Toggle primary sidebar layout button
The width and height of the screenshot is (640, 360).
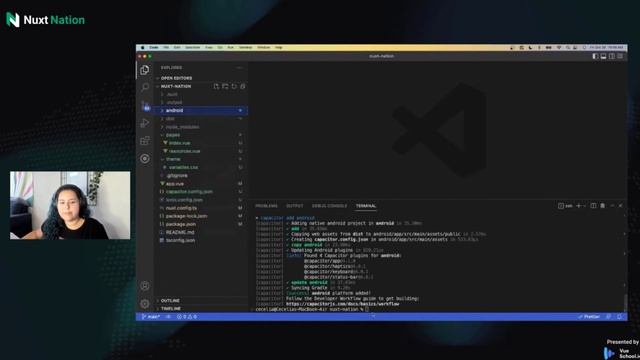(595, 56)
